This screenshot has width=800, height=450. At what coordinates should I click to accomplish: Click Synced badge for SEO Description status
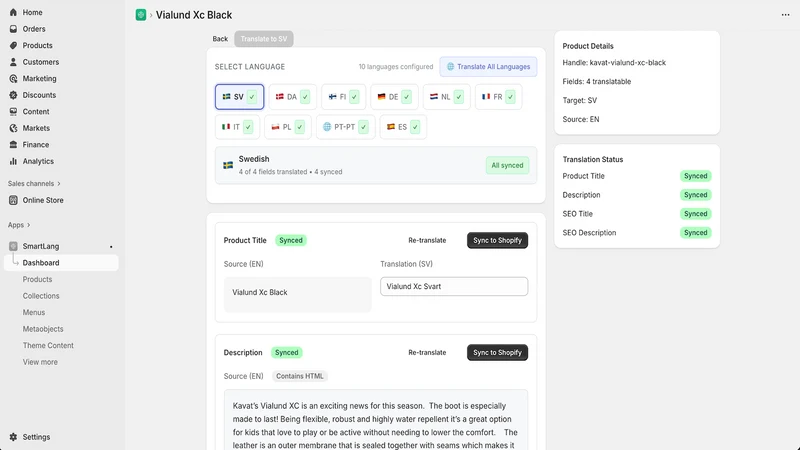pos(695,233)
